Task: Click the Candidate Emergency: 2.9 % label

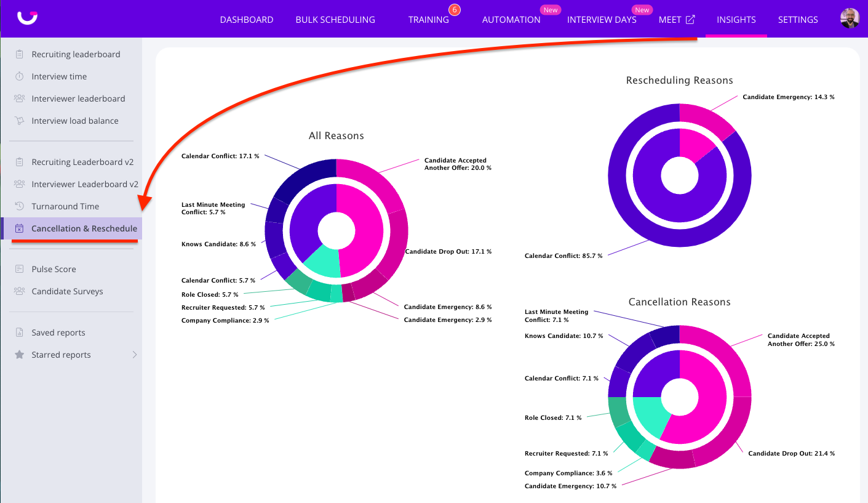Action: click(x=448, y=320)
